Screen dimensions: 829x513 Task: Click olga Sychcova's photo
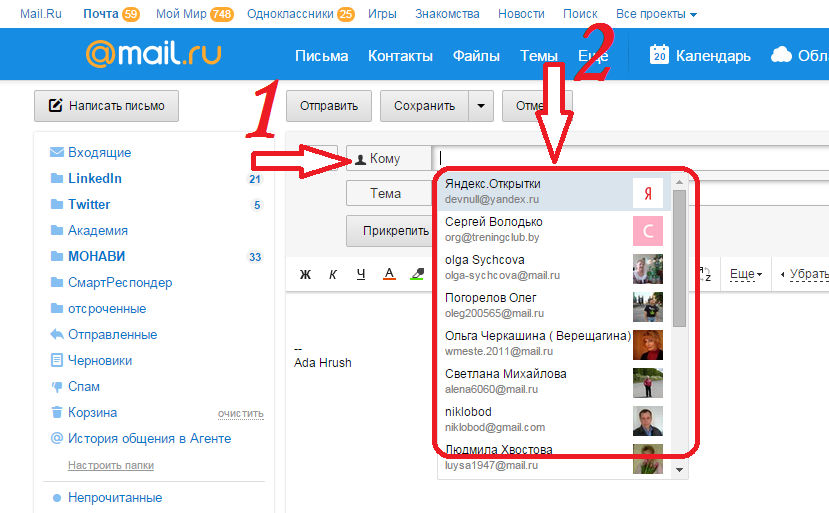pyautogui.click(x=648, y=269)
